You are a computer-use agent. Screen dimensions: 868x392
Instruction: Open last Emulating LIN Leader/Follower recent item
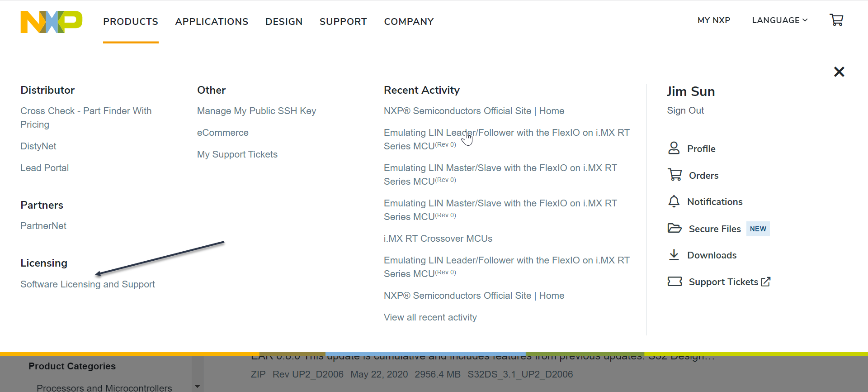[x=506, y=267]
